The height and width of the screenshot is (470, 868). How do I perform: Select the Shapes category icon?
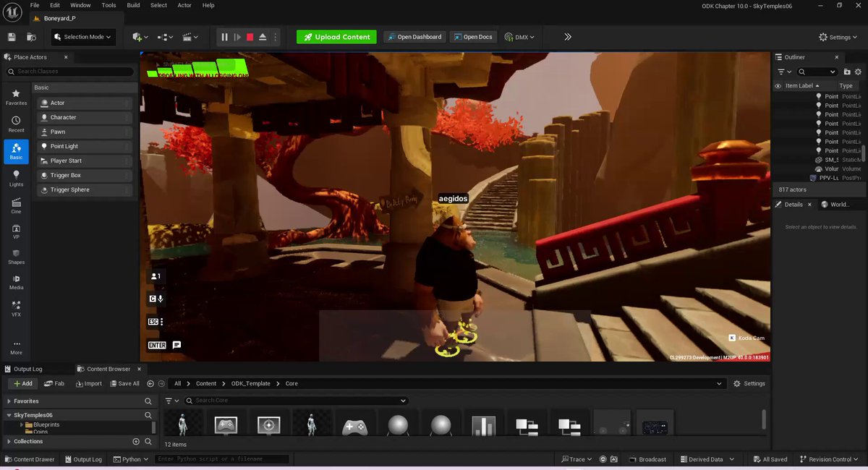(16, 257)
